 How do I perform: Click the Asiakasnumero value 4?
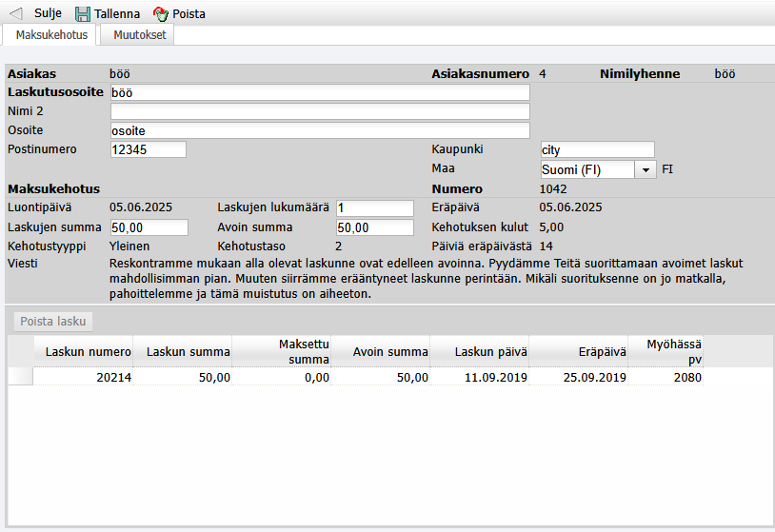543,74
